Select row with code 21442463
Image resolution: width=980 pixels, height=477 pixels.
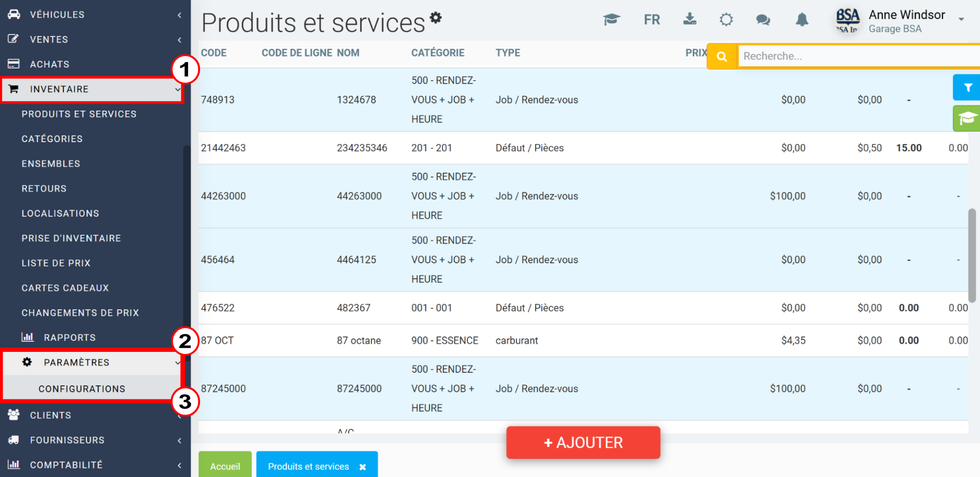point(584,148)
